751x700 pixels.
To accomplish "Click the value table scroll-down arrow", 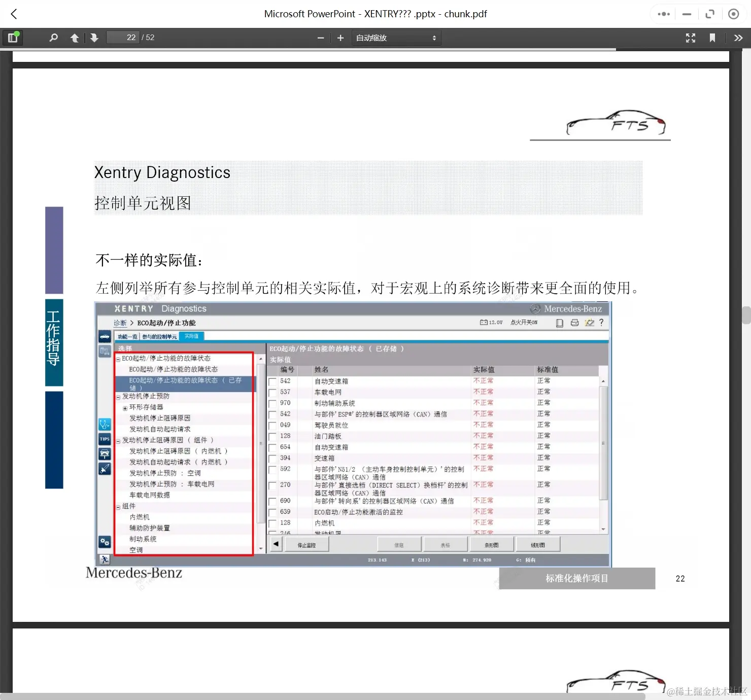I will click(x=603, y=529).
